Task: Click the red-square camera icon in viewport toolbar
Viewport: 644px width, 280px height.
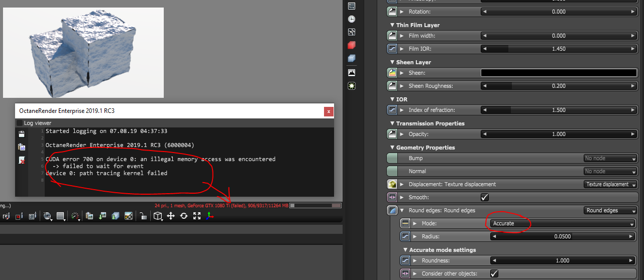Action: tap(19, 216)
